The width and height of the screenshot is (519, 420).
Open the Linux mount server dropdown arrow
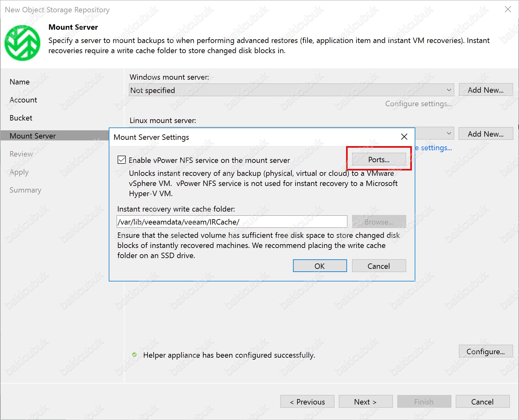[x=449, y=133]
